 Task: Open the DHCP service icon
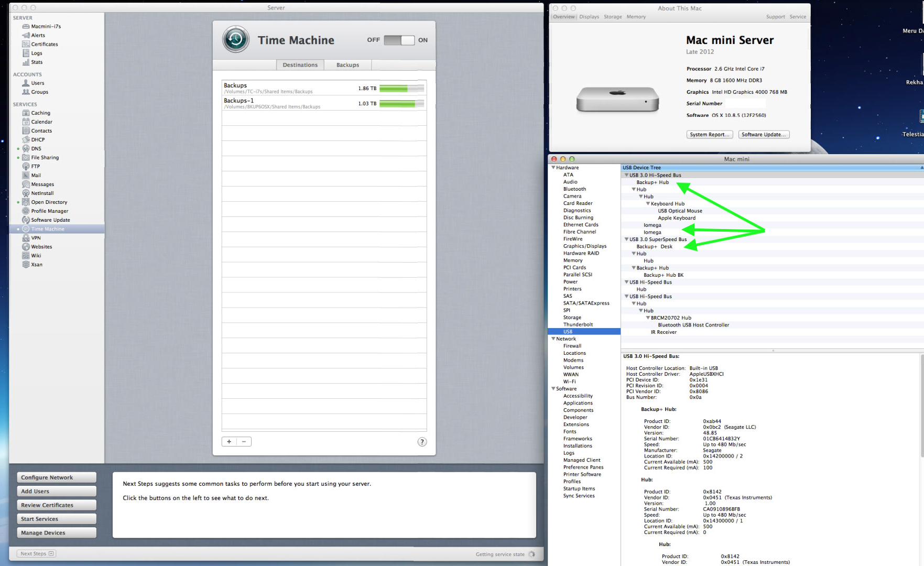(26, 139)
